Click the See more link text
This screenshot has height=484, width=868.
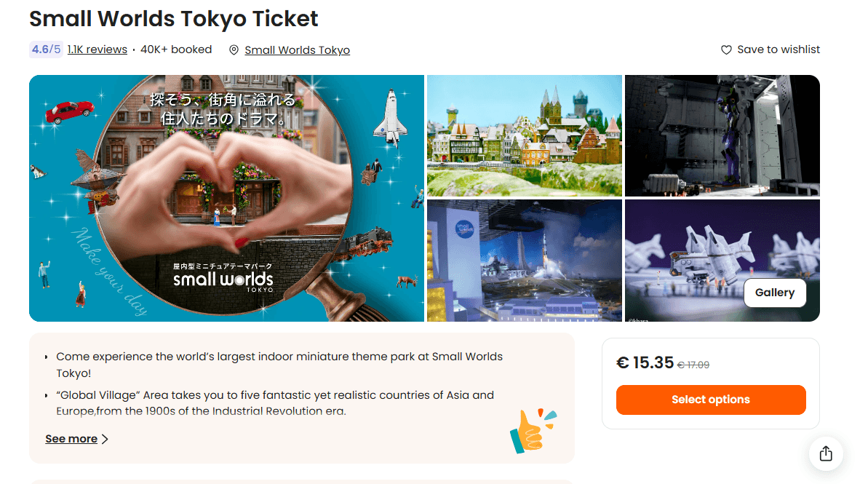click(71, 439)
